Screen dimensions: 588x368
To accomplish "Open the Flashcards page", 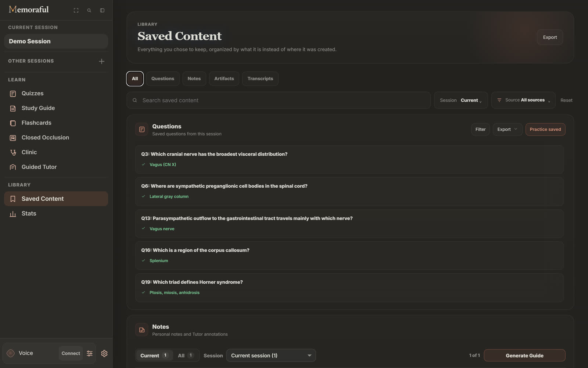I will coord(56,123).
